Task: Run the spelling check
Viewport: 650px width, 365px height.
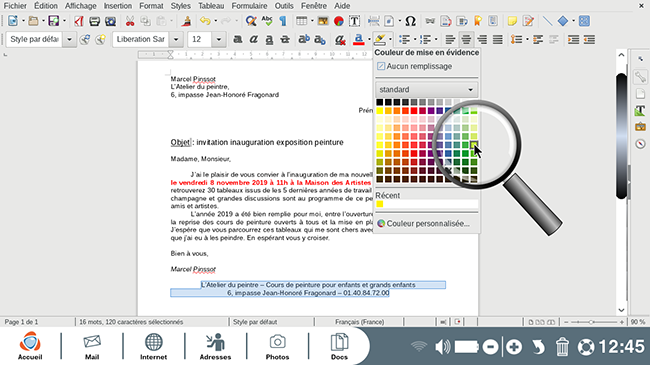Action: point(267,21)
